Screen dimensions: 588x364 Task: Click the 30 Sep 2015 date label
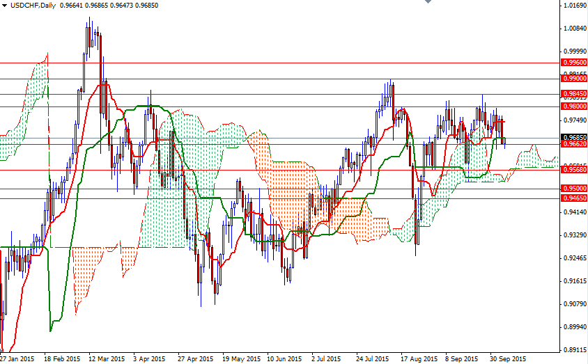pyautogui.click(x=506, y=359)
